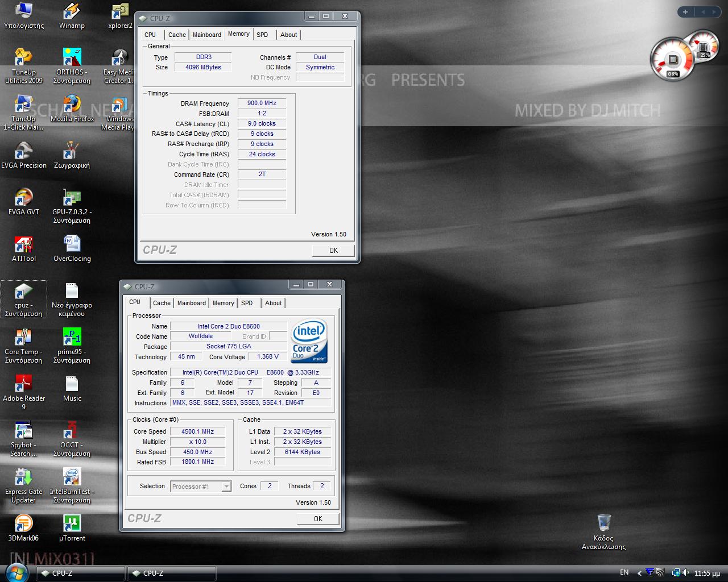This screenshot has width=728, height=582.
Task: Select the IntelBurnTest shortcut
Action: (x=72, y=486)
